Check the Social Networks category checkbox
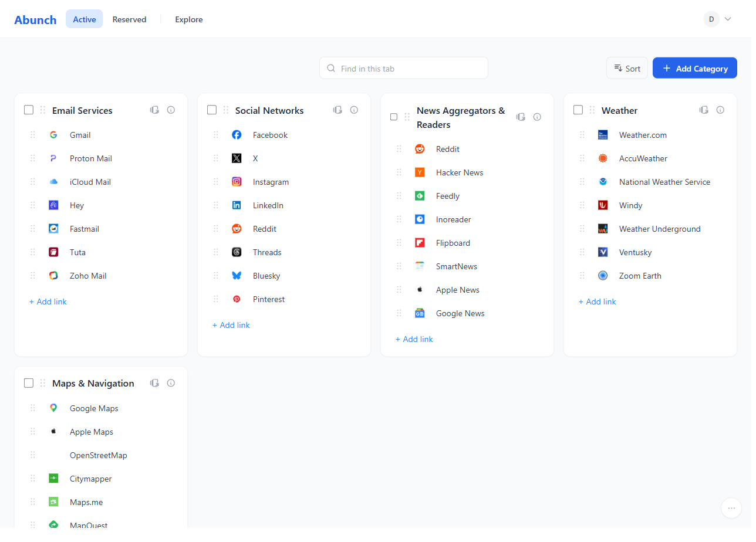The image size is (756, 542). [212, 110]
